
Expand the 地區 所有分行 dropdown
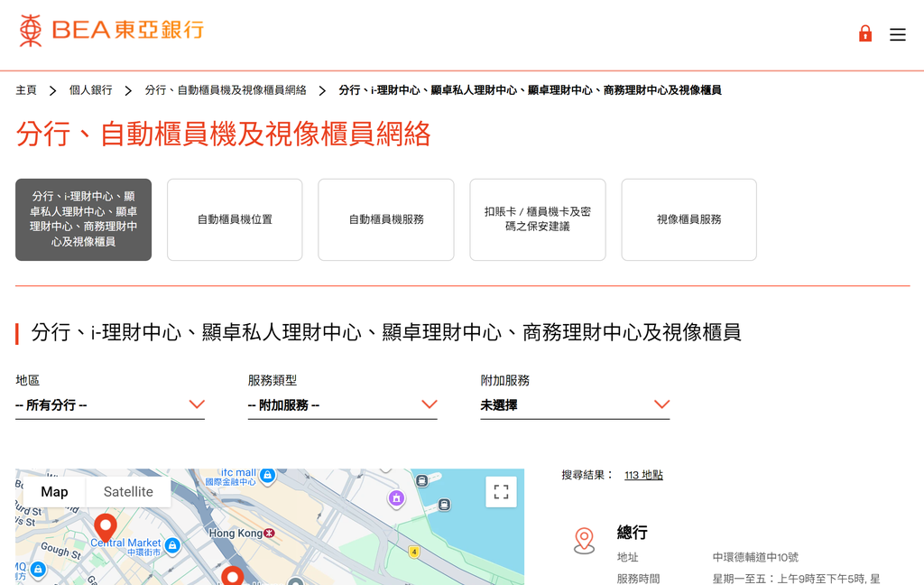109,405
